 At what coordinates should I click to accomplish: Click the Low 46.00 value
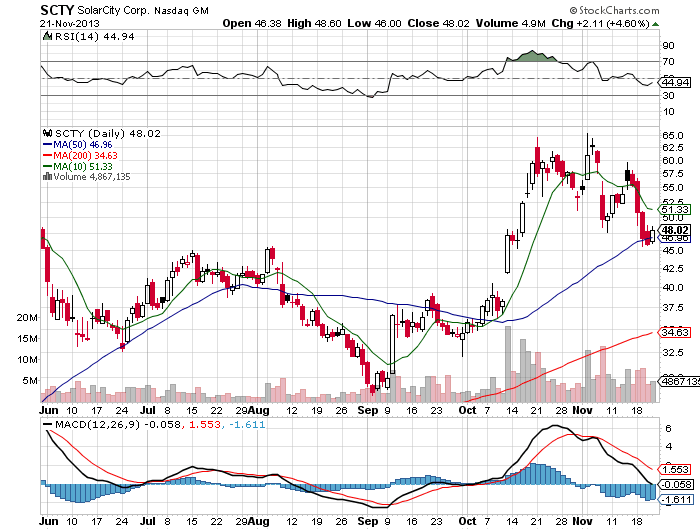(374, 24)
